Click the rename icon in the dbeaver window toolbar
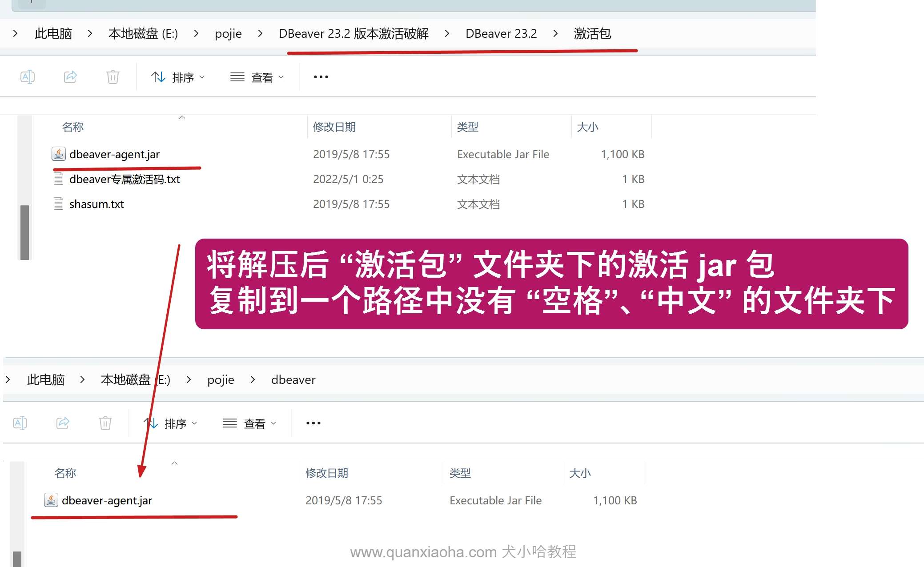The width and height of the screenshot is (924, 567). pos(20,423)
